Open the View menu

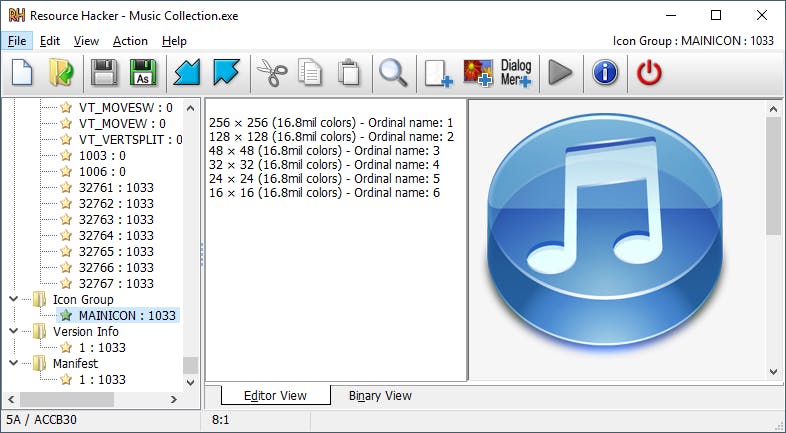[x=86, y=41]
